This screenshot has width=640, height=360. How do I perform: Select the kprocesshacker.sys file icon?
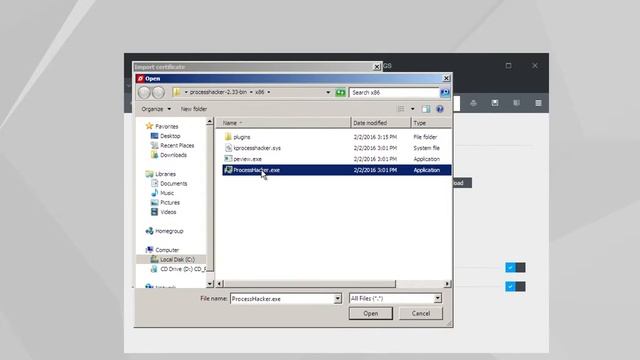click(228, 148)
